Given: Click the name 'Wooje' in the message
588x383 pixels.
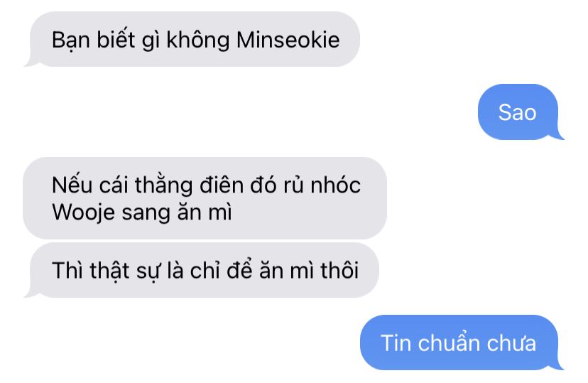Looking at the screenshot, I should click(83, 212).
